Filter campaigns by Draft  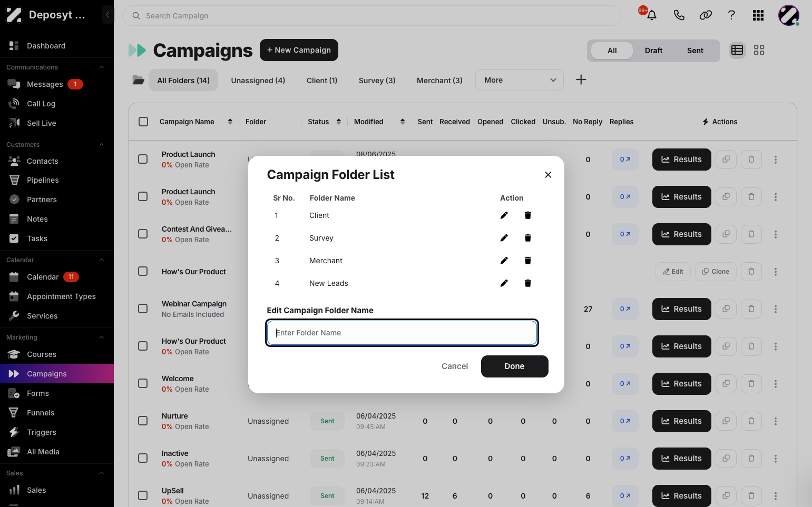(653, 51)
